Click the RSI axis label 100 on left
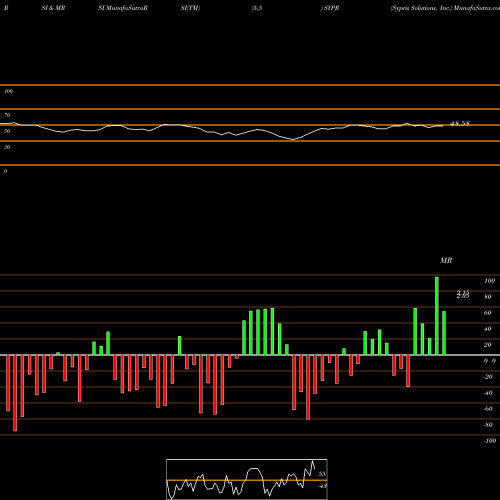500x500 pixels. 8,91
